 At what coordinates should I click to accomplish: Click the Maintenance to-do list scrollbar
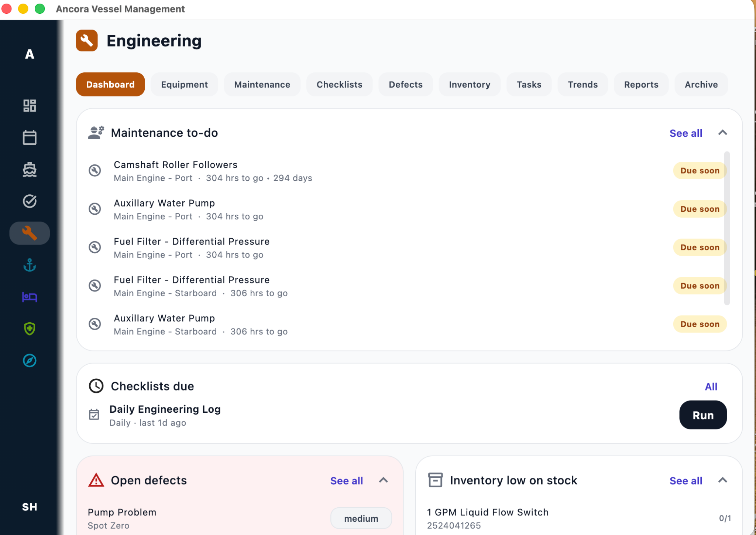pyautogui.click(x=727, y=228)
